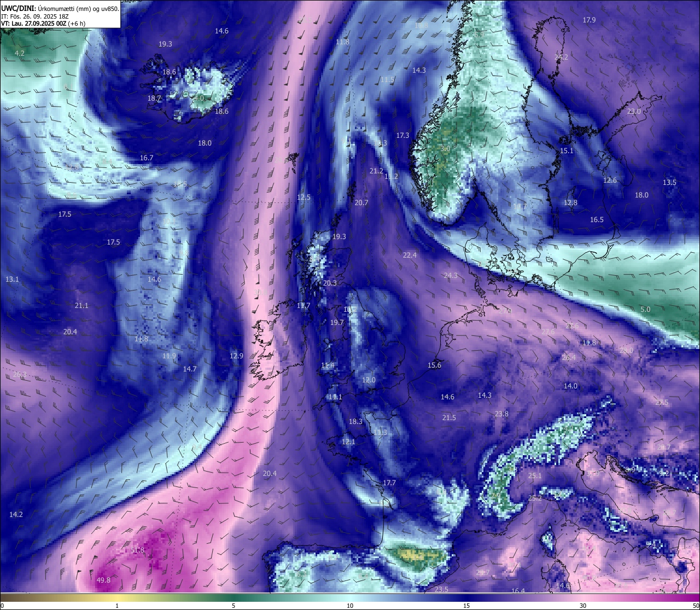Select the 22.4 value label

point(410,255)
